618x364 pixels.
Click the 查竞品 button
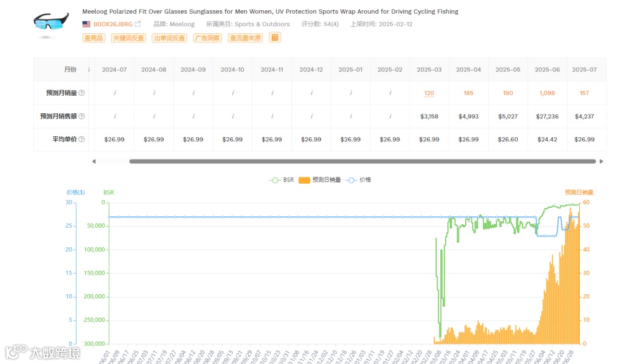point(94,38)
